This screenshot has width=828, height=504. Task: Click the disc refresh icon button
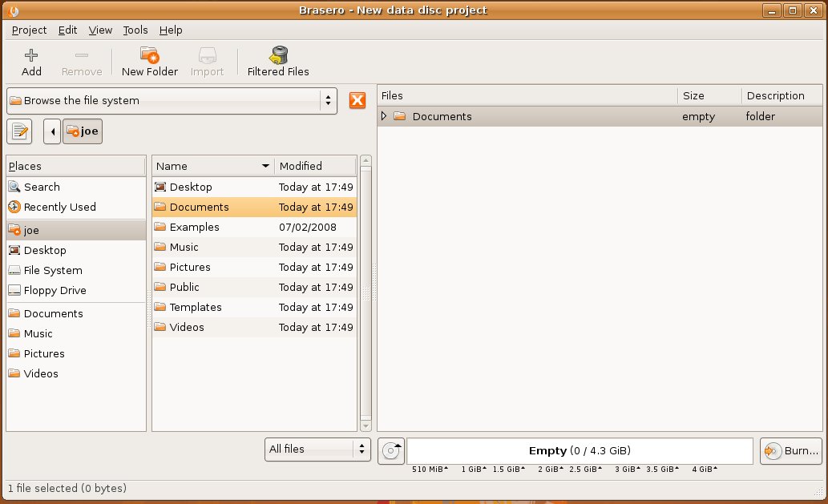click(x=391, y=450)
